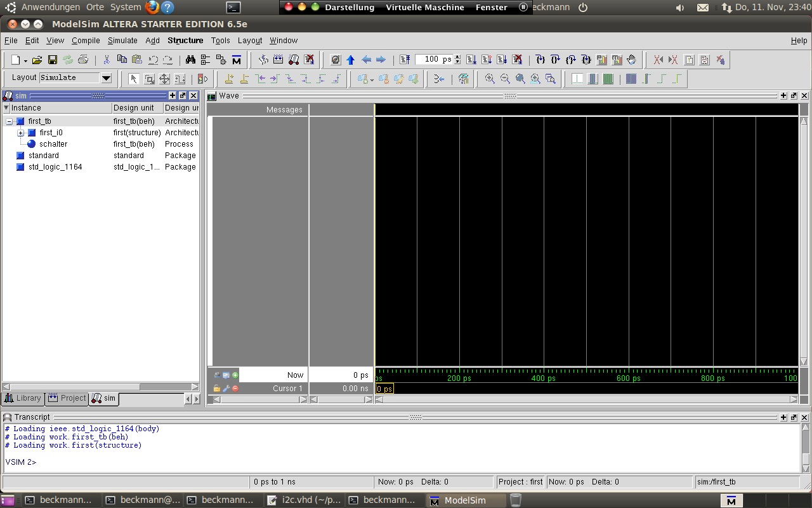
Task: Click the Undo icon
Action: pos(153,60)
